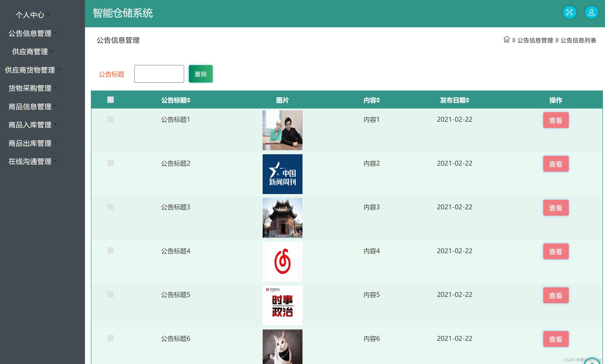
Task: Click 查看 button for 公告标题3
Action: point(556,207)
